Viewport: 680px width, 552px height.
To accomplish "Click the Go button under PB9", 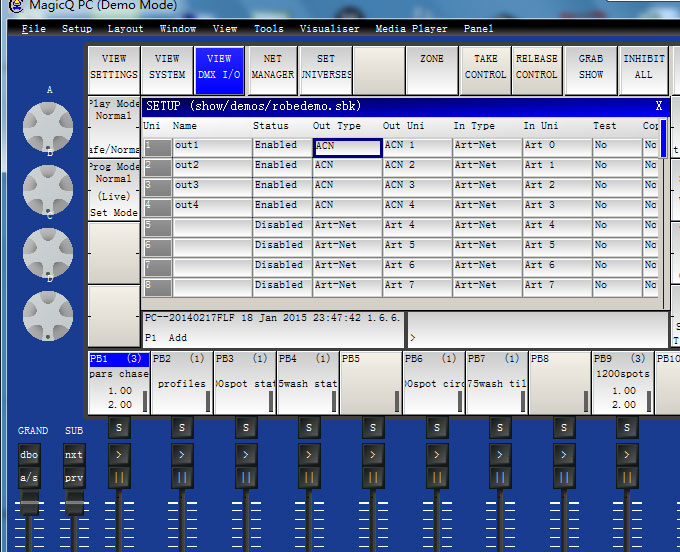I will pyautogui.click(x=627, y=454).
